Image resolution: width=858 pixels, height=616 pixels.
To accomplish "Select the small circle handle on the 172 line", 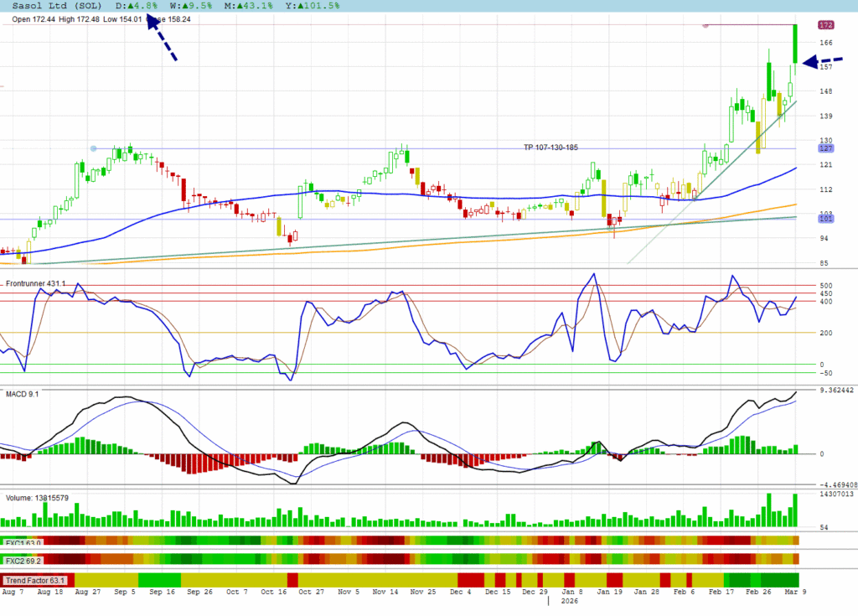I will (706, 25).
